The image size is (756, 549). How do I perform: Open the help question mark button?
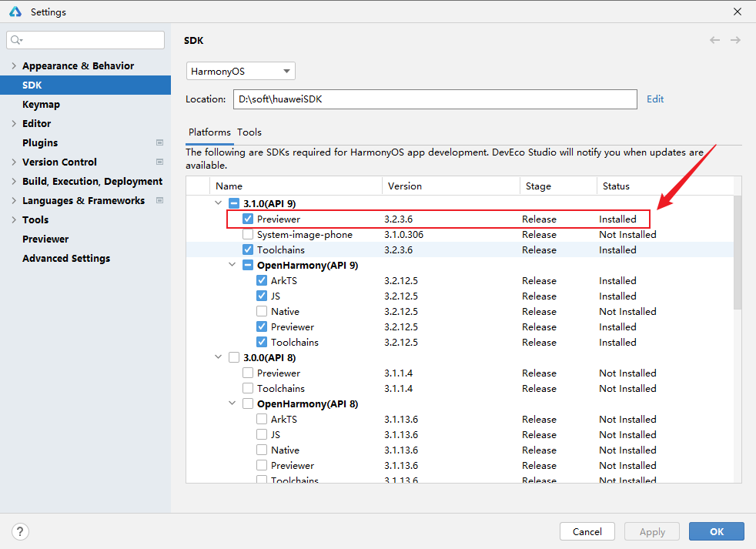(x=20, y=531)
